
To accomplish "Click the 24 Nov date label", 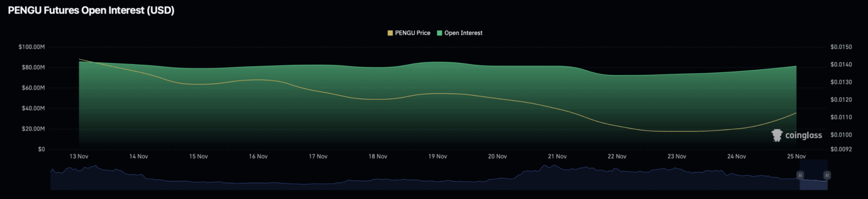I will 736,157.
